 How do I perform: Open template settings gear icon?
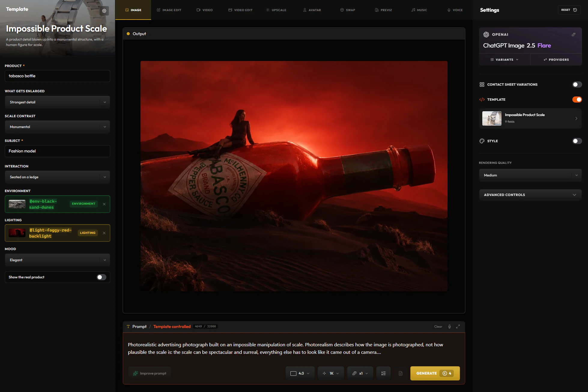(x=104, y=11)
